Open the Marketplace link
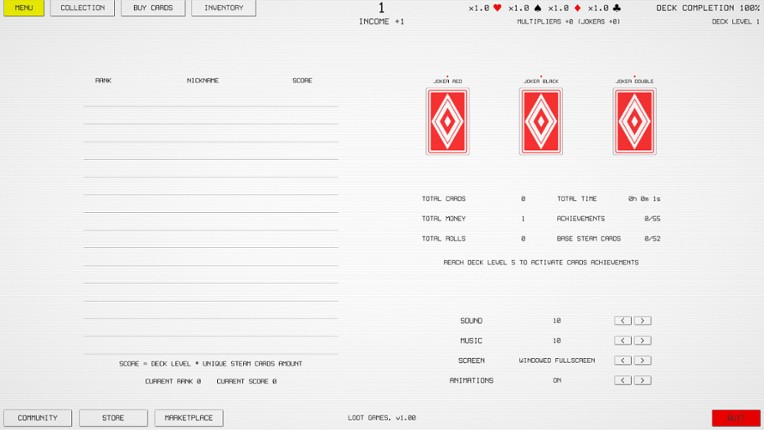Screen dimensions: 764x430 pyautogui.click(x=189, y=418)
